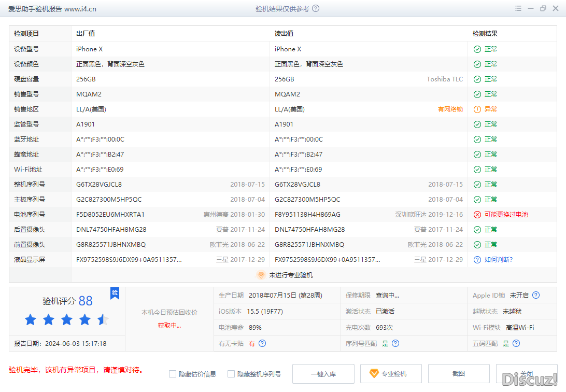
Task: Click the red X icon in 电池序列号 row
Action: coord(477,215)
